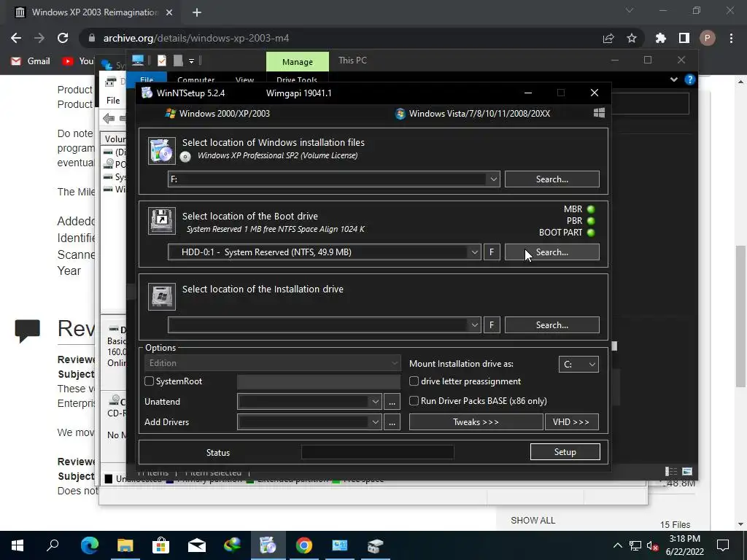This screenshot has width=747, height=560.
Task: Reload the archive.org page
Action: pyautogui.click(x=63, y=38)
